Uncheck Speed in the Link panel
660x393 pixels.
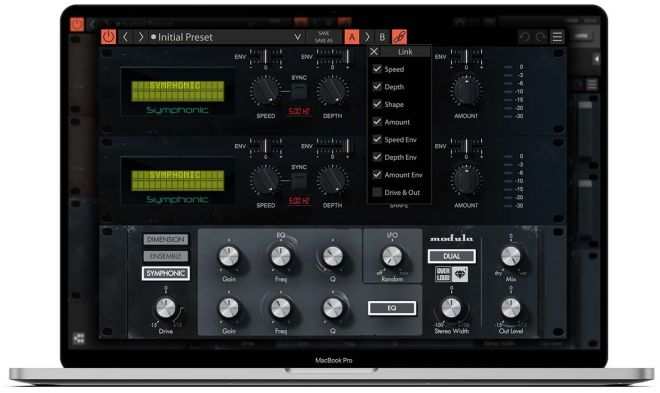click(377, 69)
